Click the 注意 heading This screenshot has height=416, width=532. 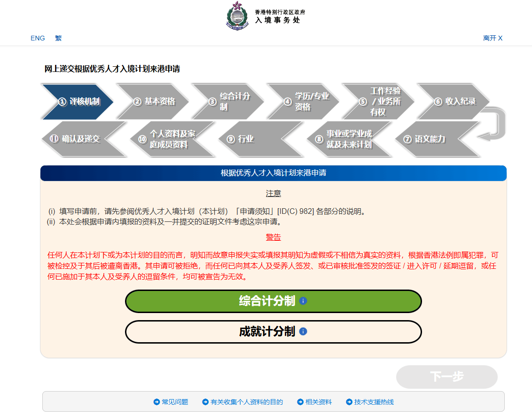274,193
